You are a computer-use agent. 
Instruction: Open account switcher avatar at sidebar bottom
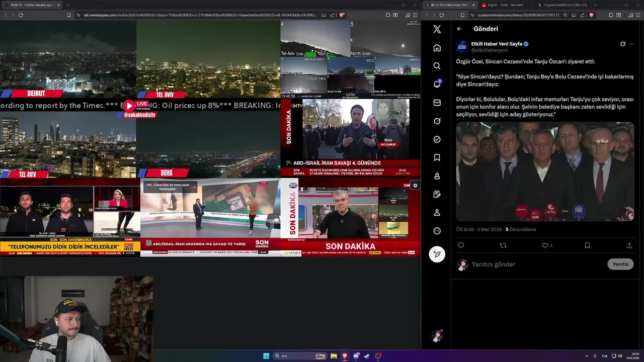point(437,336)
